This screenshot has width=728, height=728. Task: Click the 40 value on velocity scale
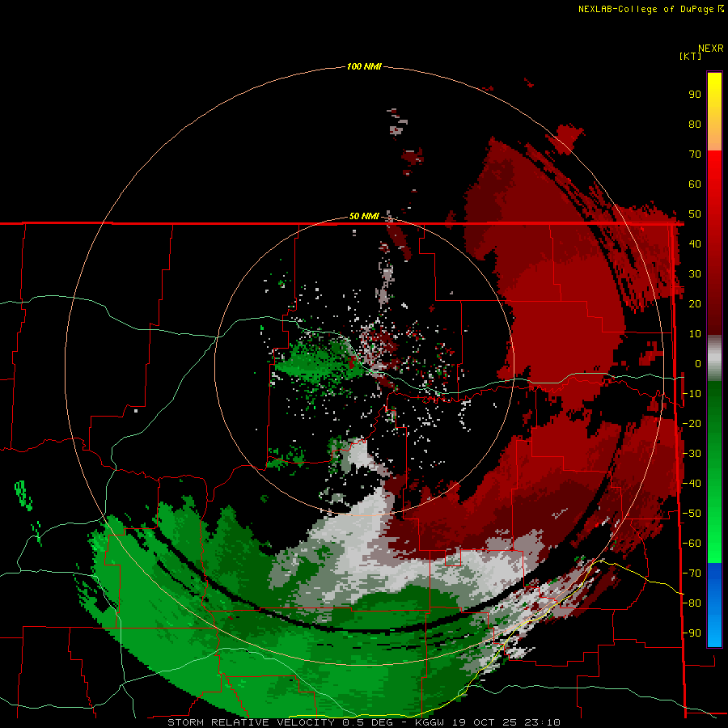point(695,243)
